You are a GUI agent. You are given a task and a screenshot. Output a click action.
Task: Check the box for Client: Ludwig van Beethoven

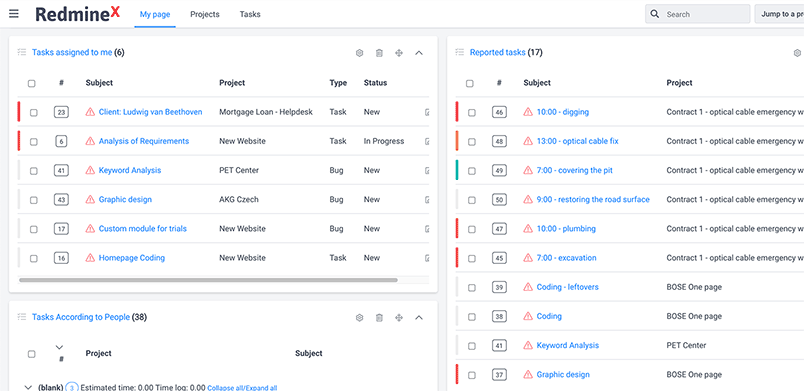pyautogui.click(x=33, y=113)
